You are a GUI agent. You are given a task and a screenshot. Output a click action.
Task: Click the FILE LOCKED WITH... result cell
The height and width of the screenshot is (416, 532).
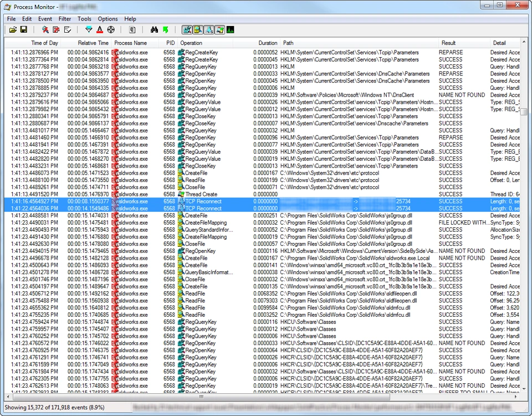[x=464, y=223]
